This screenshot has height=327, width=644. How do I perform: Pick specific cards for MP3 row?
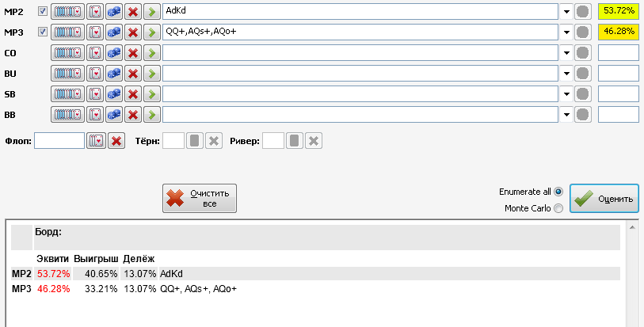95,32
